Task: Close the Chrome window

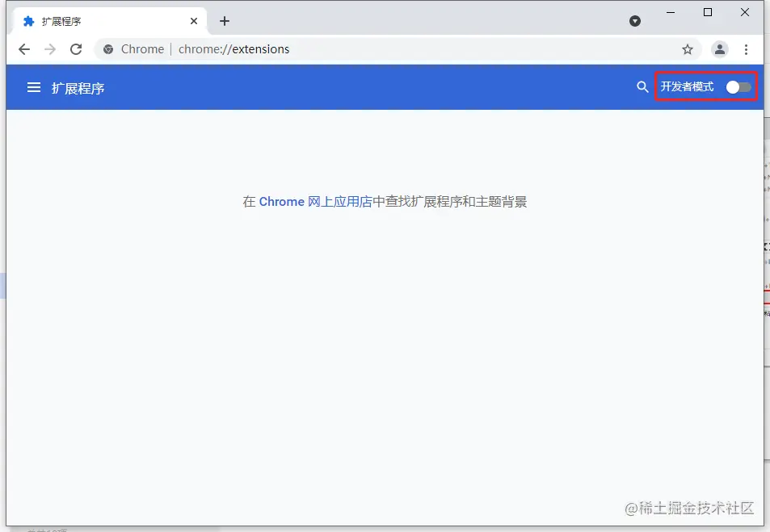Action: click(x=745, y=12)
